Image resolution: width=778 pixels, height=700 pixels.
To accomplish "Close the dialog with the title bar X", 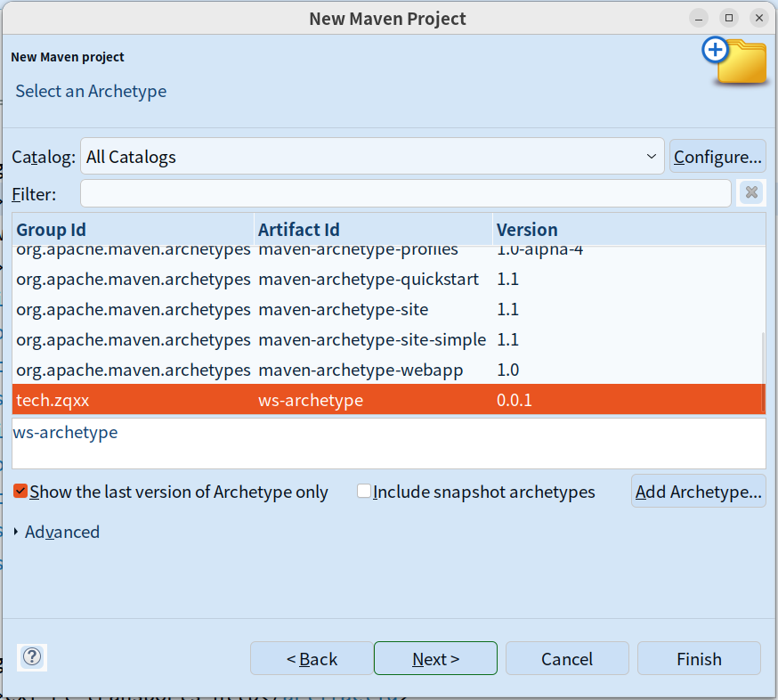I will [758, 18].
